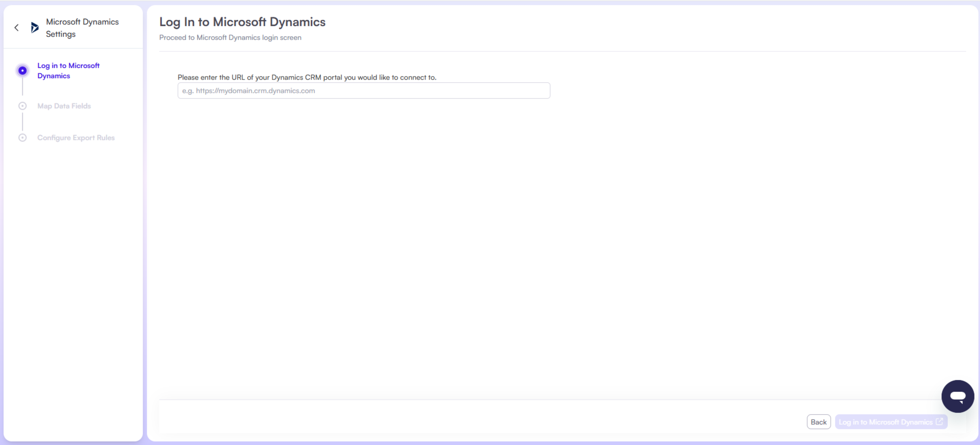Click the Log In to Microsoft Dynamics heading
This screenshot has height=445, width=980.
click(242, 22)
